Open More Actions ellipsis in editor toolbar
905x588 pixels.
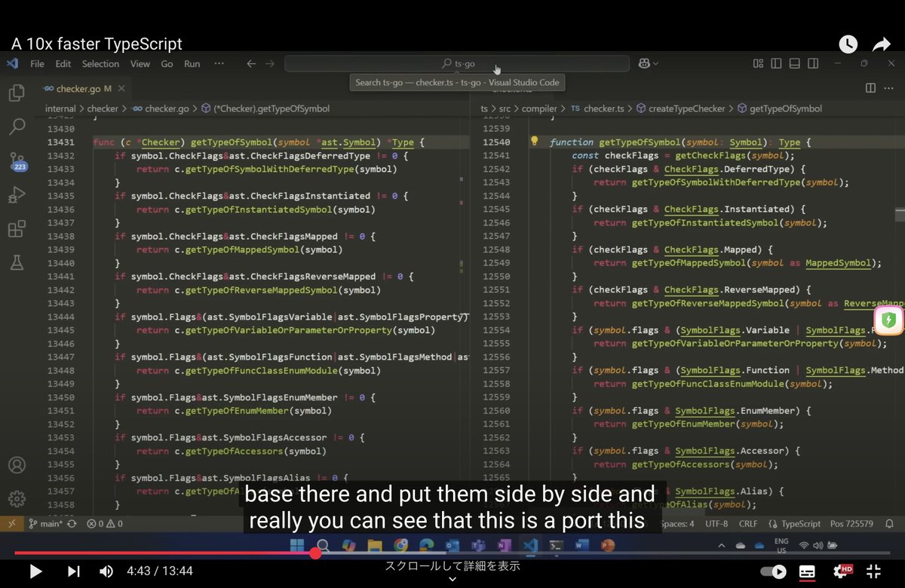(x=890, y=88)
